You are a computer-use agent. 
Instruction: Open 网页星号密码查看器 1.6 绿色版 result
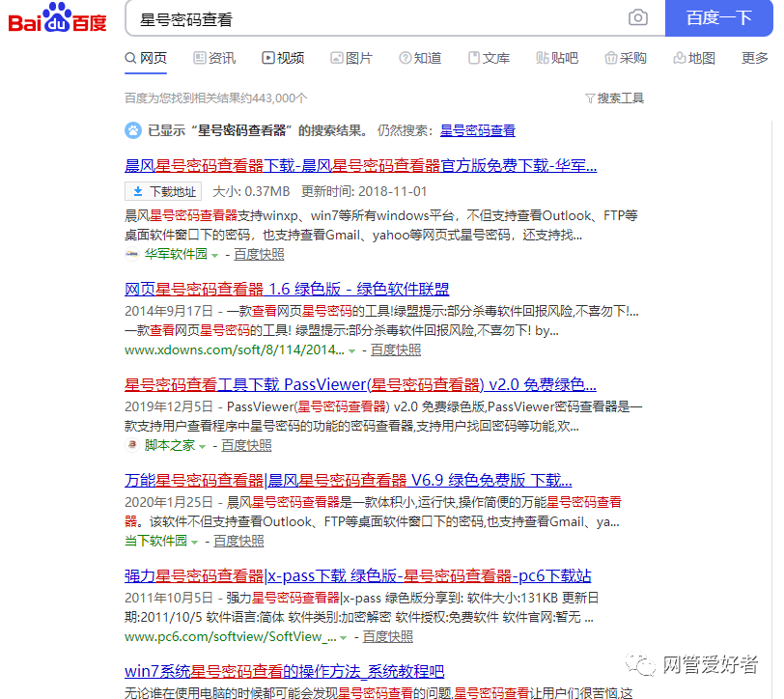point(287,289)
